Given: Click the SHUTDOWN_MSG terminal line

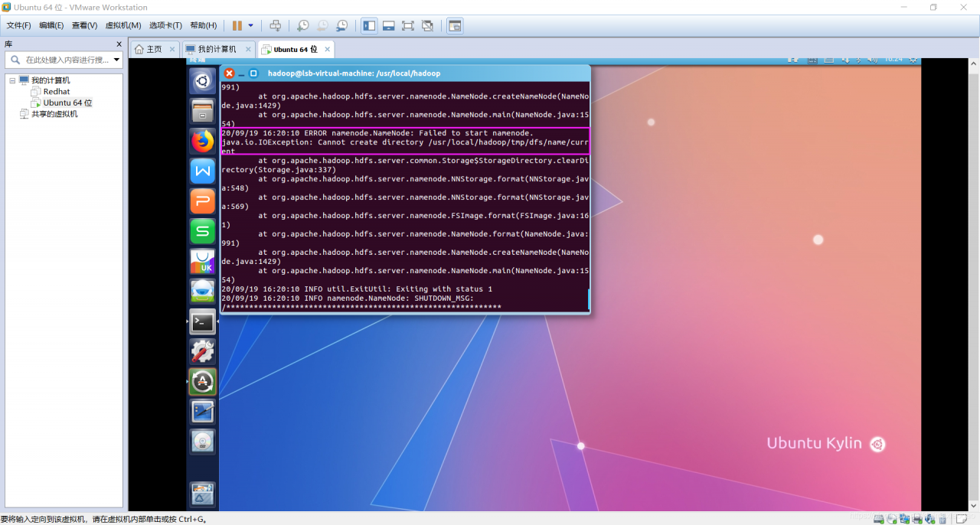Looking at the screenshot, I should coord(348,298).
